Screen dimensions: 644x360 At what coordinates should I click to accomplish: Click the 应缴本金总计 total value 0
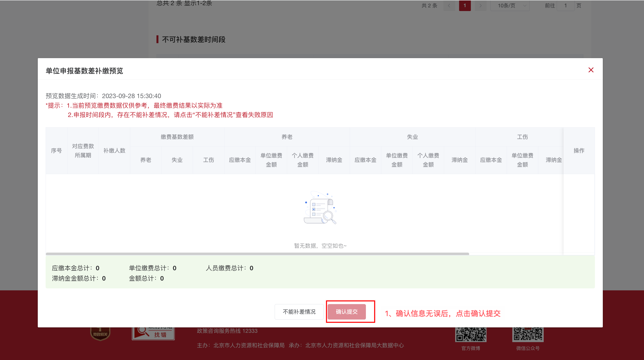(x=97, y=268)
